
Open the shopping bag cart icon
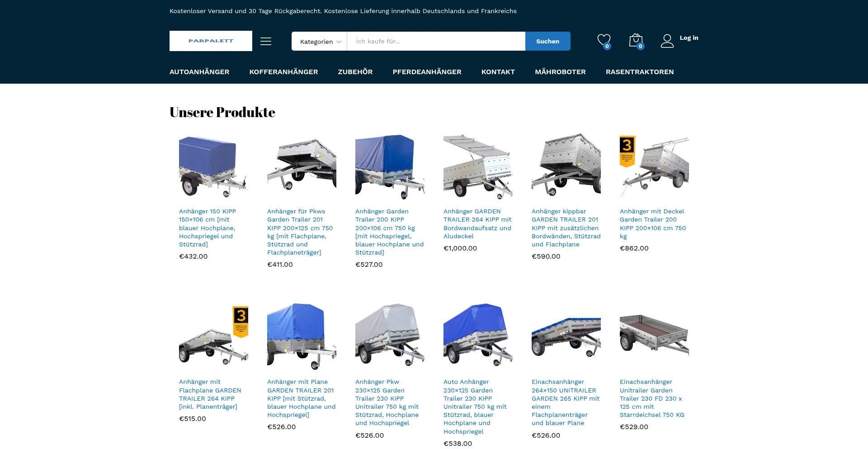click(x=636, y=41)
